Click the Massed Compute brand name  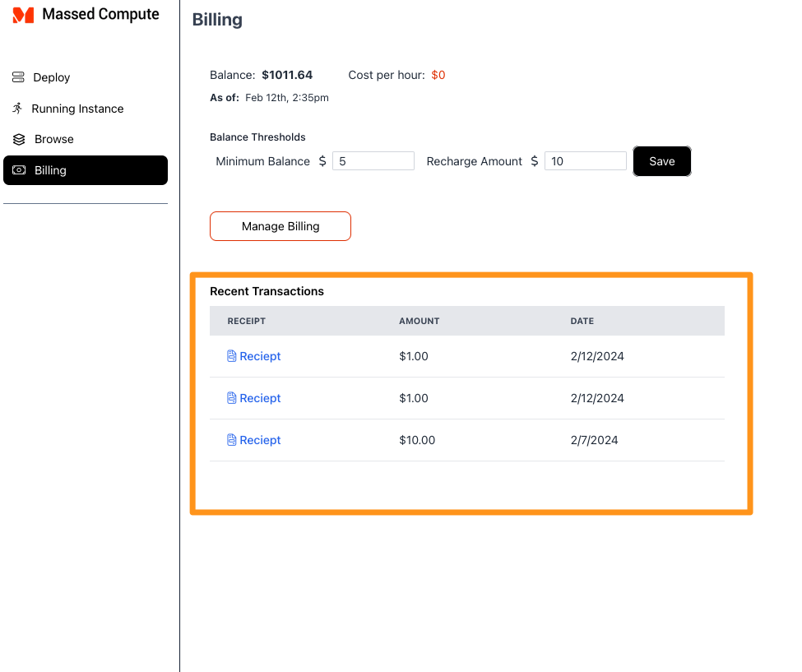(x=100, y=14)
